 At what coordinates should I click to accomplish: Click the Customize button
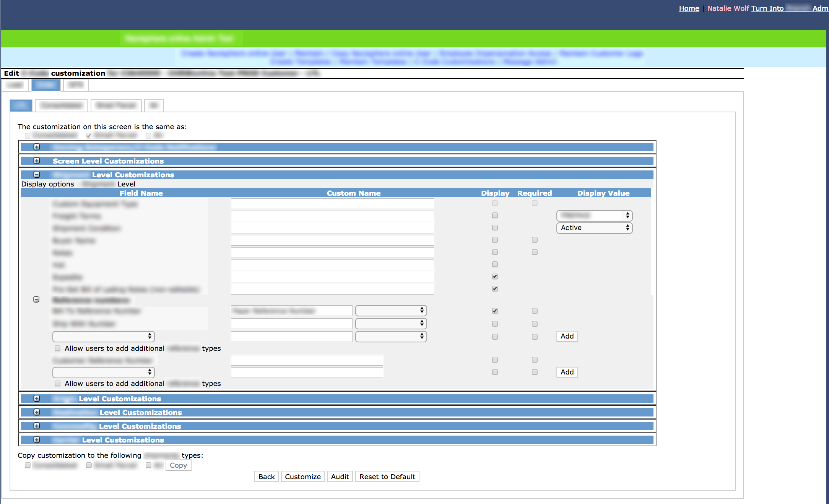pyautogui.click(x=302, y=476)
